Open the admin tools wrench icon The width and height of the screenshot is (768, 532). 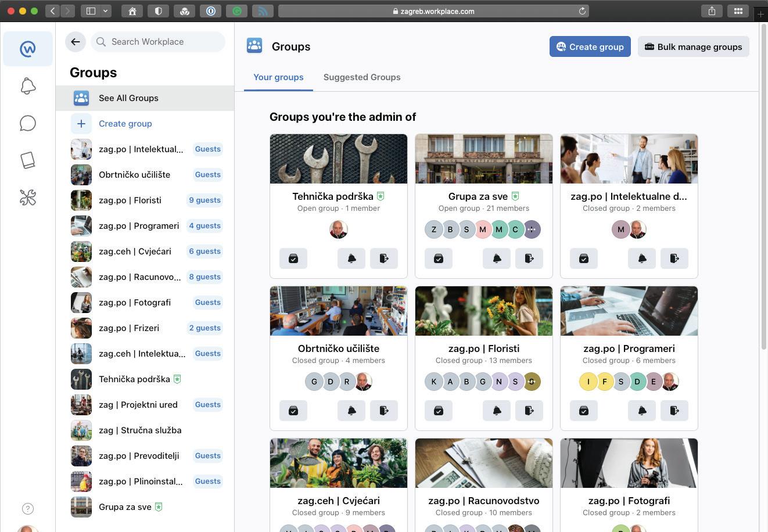point(28,197)
